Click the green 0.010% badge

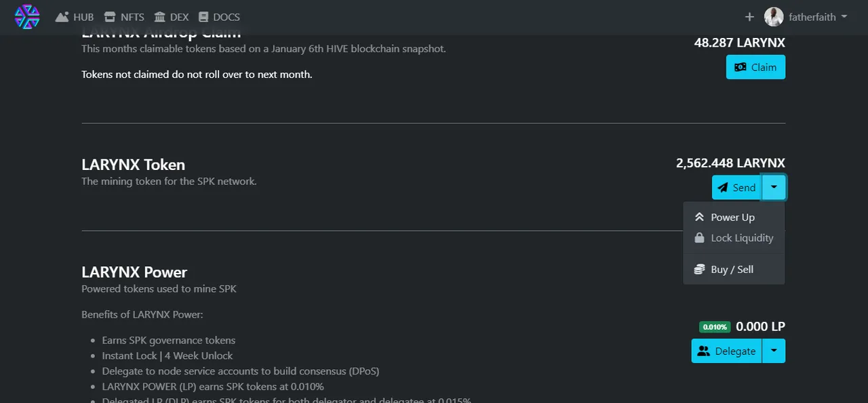point(715,327)
